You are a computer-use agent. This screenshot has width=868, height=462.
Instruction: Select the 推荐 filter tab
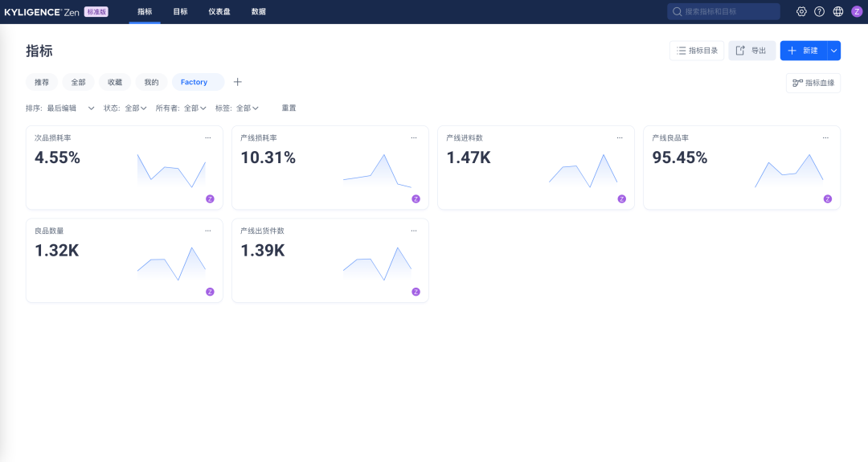[x=42, y=83]
